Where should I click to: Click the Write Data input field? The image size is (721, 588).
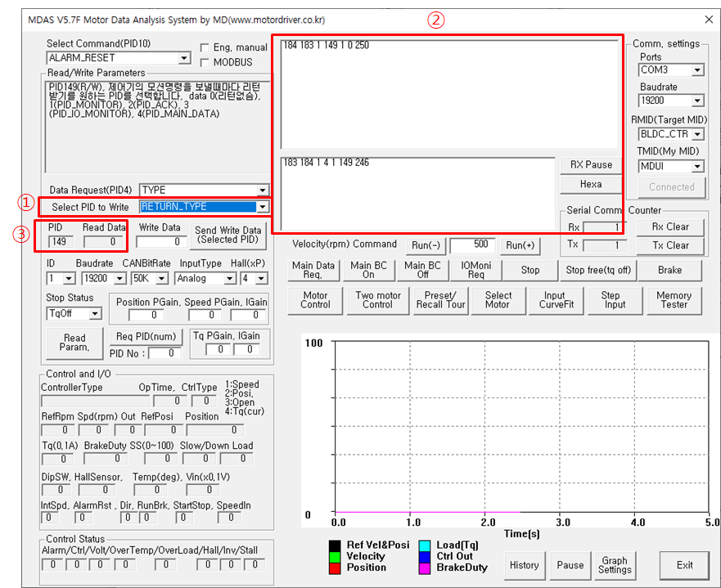[161, 242]
